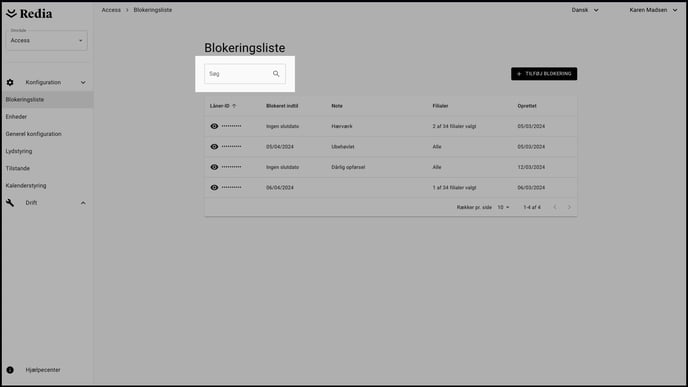Open the rows per page dropdown
This screenshot has height=387, width=688.
(x=503, y=207)
